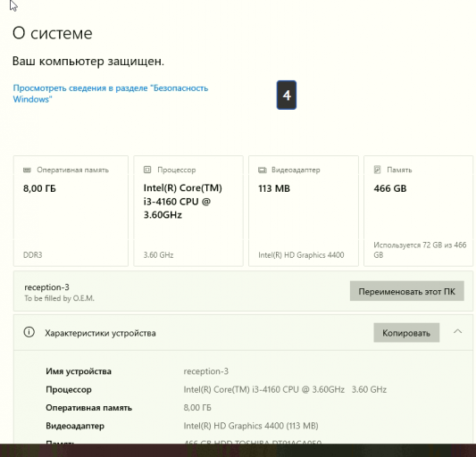This screenshot has height=457, width=476.
Task: Open the Windows Security details link
Action: point(111,94)
